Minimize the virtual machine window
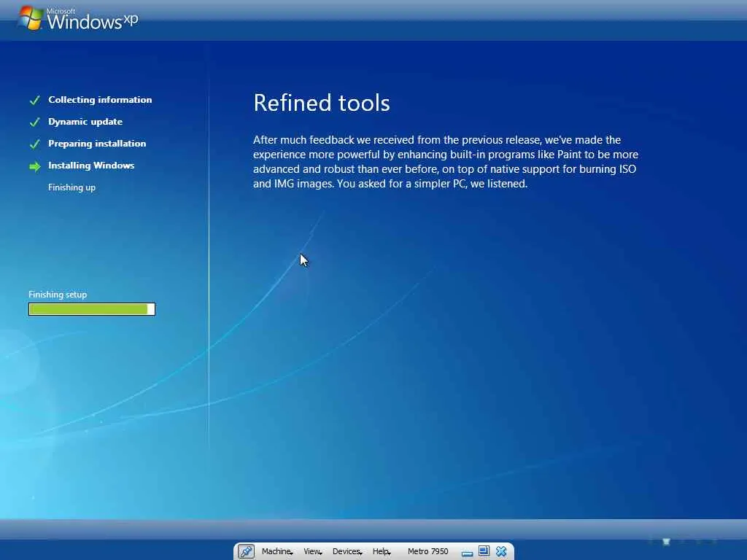Screen dimensions: 747x560 (x=467, y=553)
